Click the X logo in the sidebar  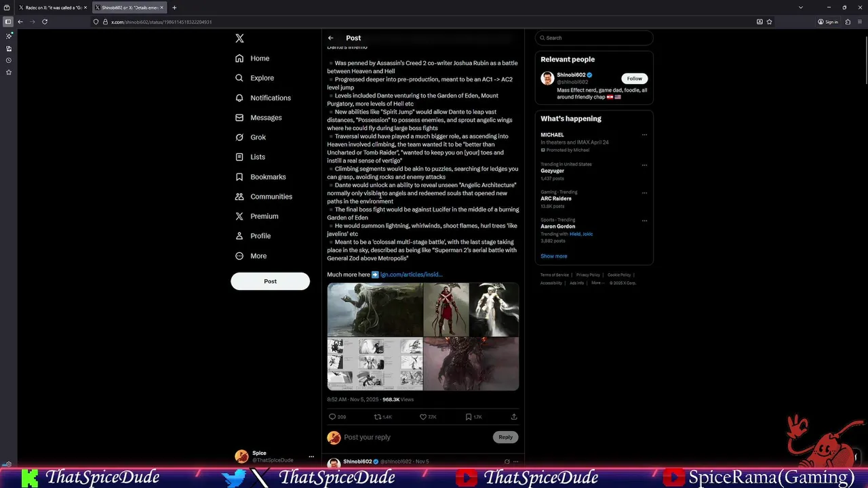[x=239, y=39]
